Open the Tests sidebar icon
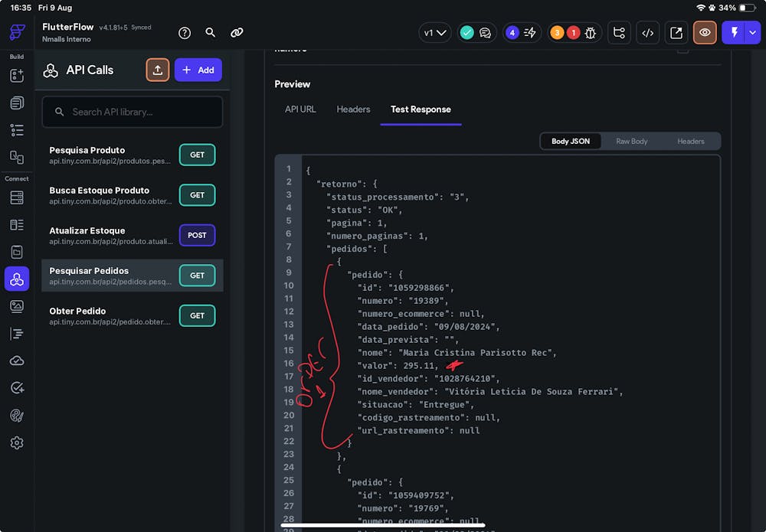The width and height of the screenshot is (766, 532). point(17,388)
